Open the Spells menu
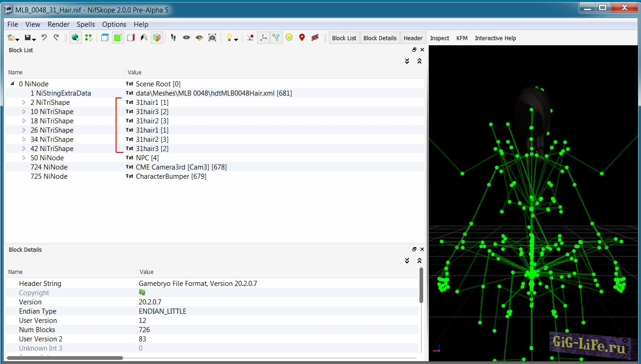 pos(86,24)
